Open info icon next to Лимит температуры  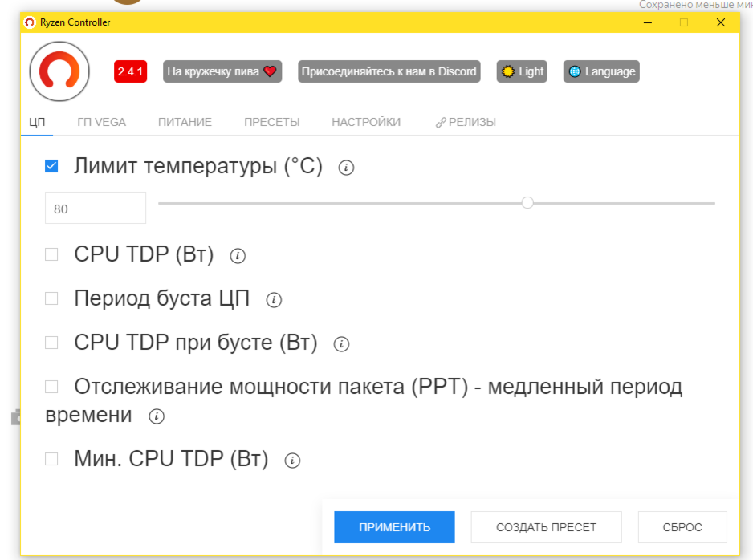(346, 168)
